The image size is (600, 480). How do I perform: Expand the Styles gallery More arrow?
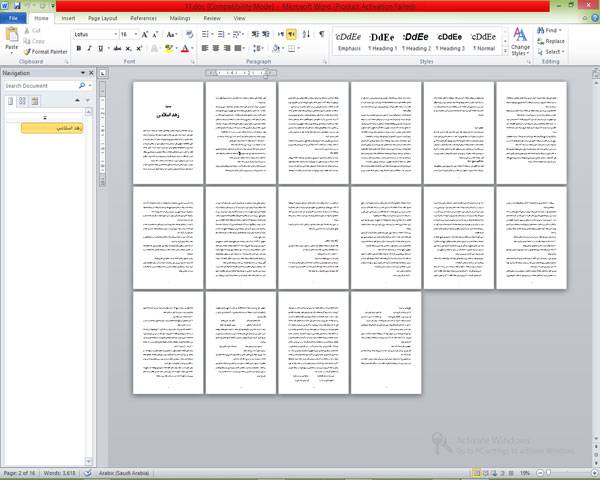505,51
